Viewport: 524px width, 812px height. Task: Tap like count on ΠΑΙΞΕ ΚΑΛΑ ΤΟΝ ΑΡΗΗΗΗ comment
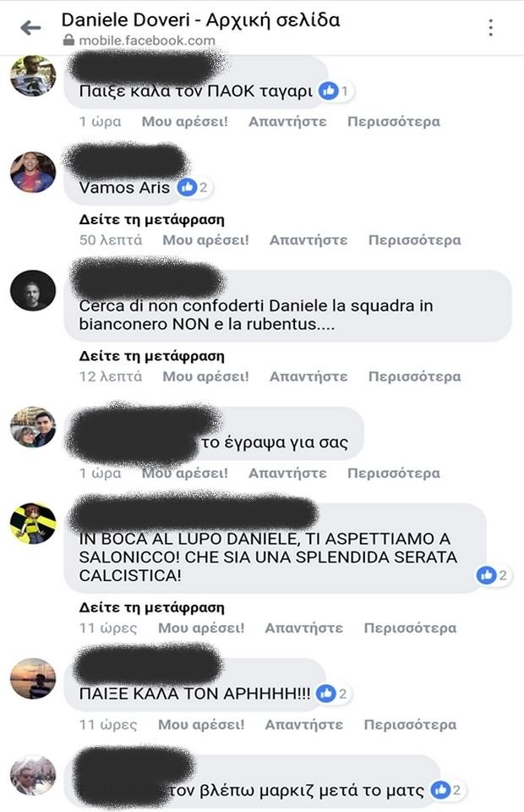tap(342, 694)
